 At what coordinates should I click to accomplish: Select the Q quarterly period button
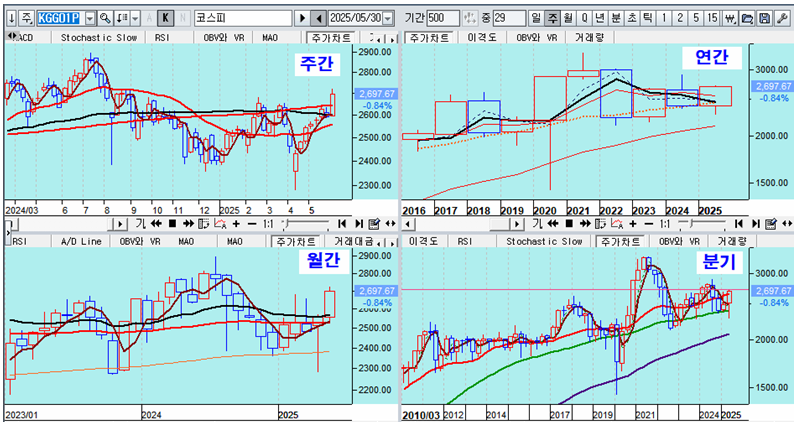click(x=584, y=18)
